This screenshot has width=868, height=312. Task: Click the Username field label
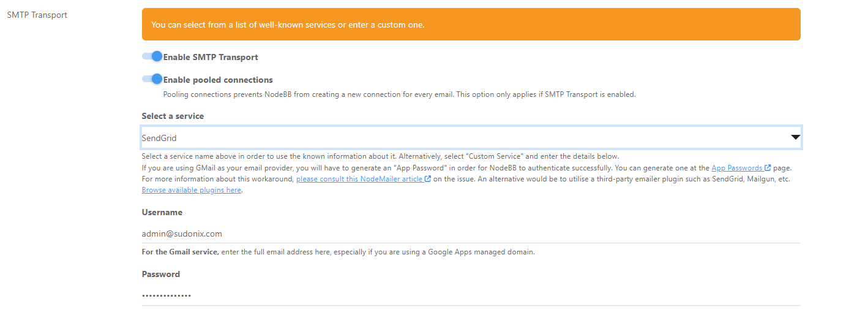point(162,212)
